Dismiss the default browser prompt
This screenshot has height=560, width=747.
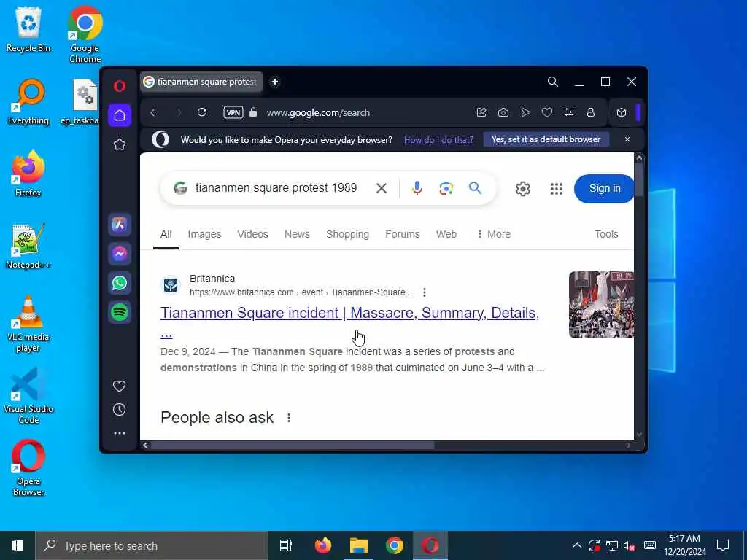coord(627,139)
